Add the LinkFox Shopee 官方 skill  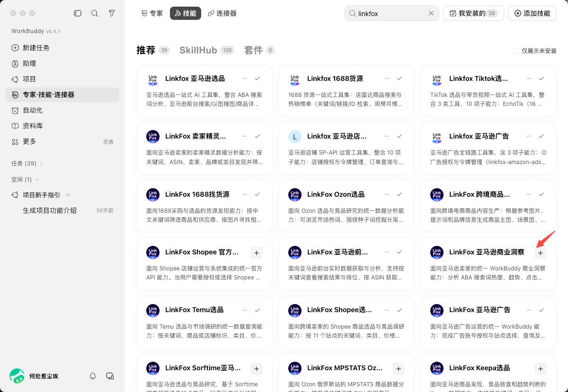click(257, 253)
